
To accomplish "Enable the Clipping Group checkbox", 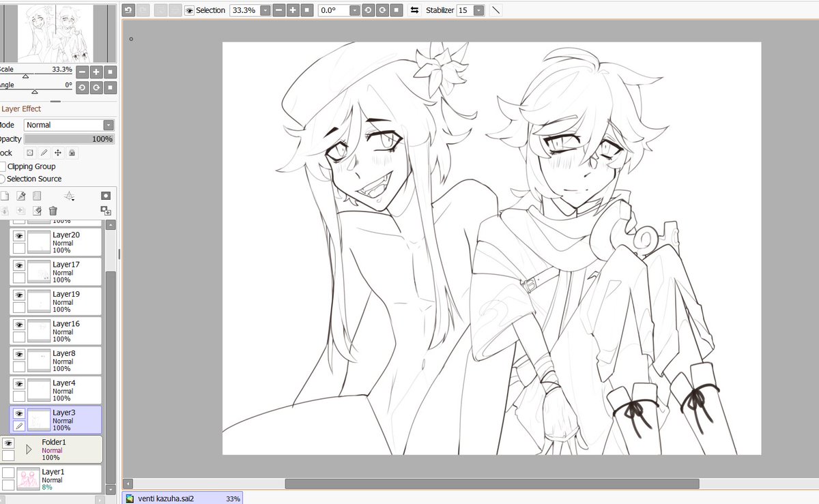I will click(x=3, y=166).
